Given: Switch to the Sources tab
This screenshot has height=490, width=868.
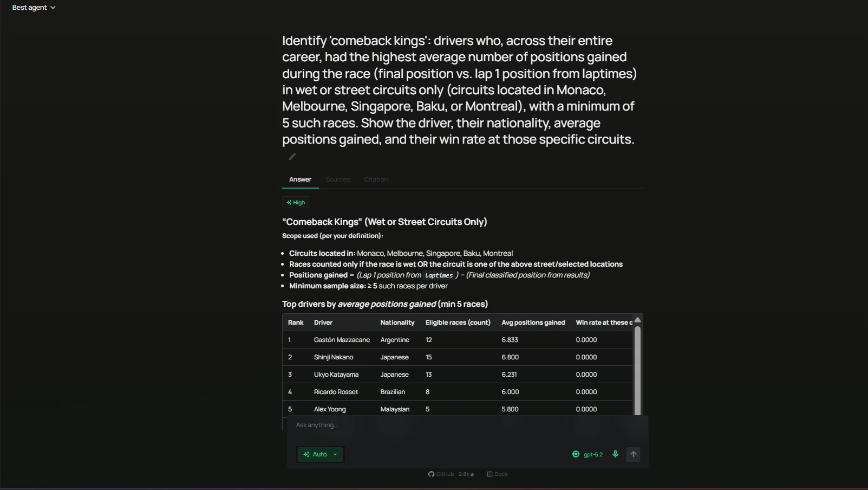Looking at the screenshot, I should (x=337, y=179).
